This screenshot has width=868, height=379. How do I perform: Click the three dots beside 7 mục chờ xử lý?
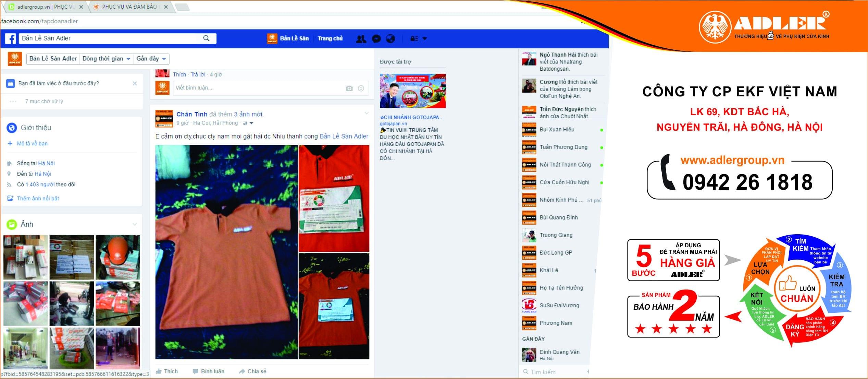13,102
